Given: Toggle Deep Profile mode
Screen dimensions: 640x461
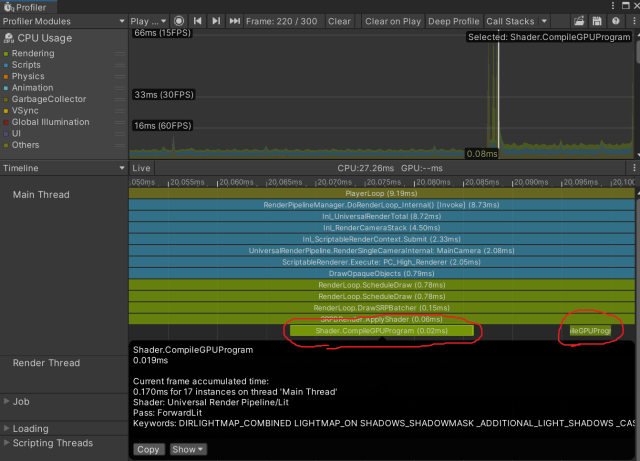Looking at the screenshot, I should (x=453, y=21).
